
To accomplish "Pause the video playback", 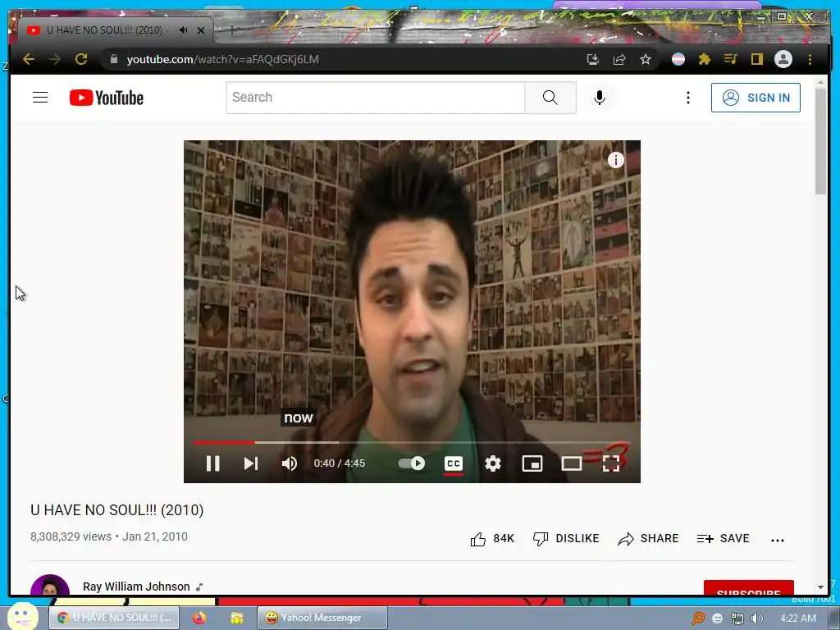I will coord(212,463).
